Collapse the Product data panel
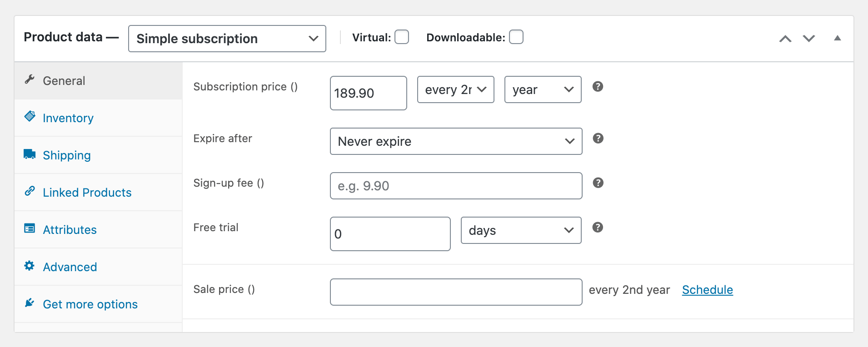868x347 pixels. click(x=838, y=38)
